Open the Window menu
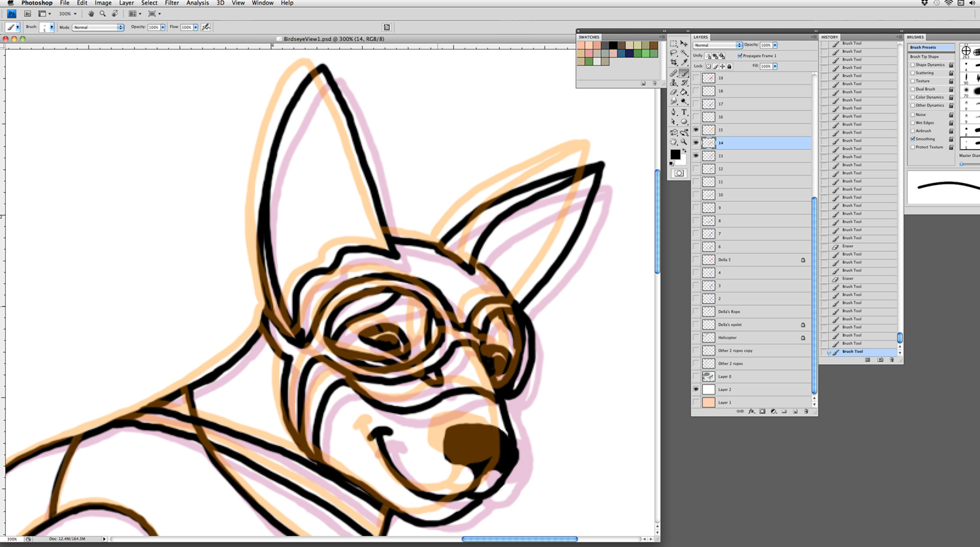980x547 pixels. (x=263, y=3)
